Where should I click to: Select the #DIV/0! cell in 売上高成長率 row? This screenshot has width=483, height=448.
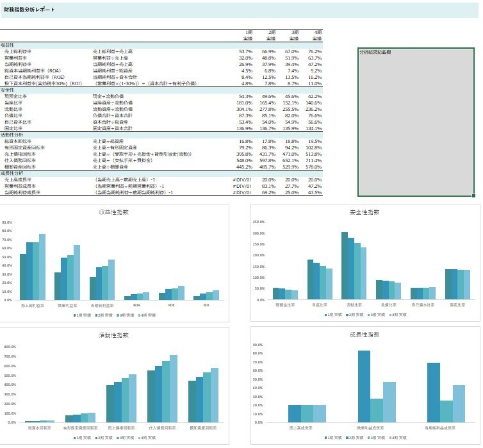point(242,179)
